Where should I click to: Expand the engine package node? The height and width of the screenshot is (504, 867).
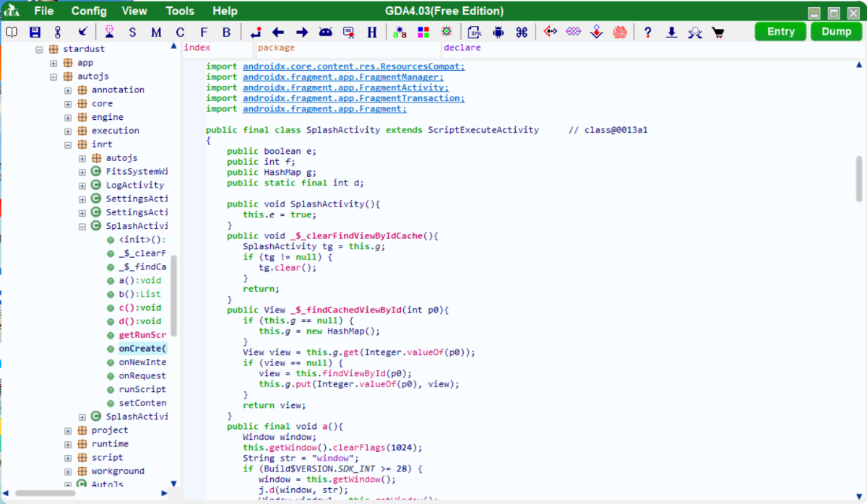point(68,117)
